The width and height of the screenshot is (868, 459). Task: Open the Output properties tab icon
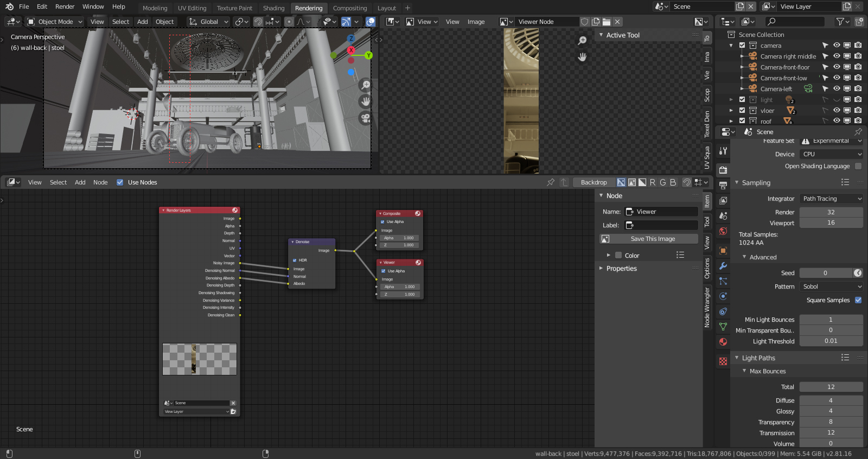coord(723,185)
